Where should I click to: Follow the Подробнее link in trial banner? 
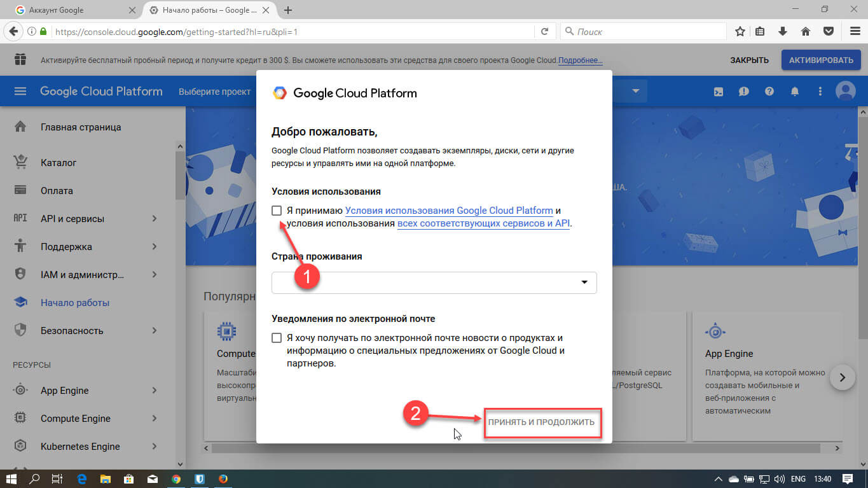coord(581,60)
